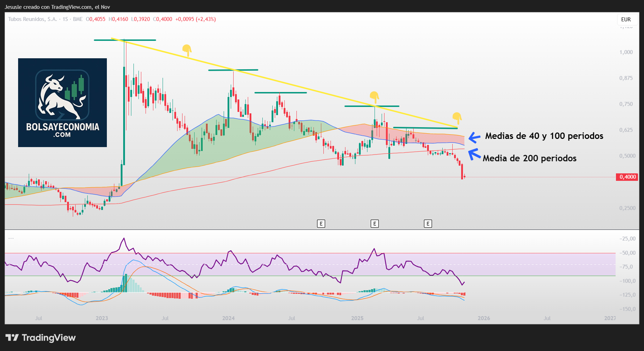The image size is (644, 351).
Task: Click blue arrow beside 'Media de 200 periodos'
Action: pos(474,155)
